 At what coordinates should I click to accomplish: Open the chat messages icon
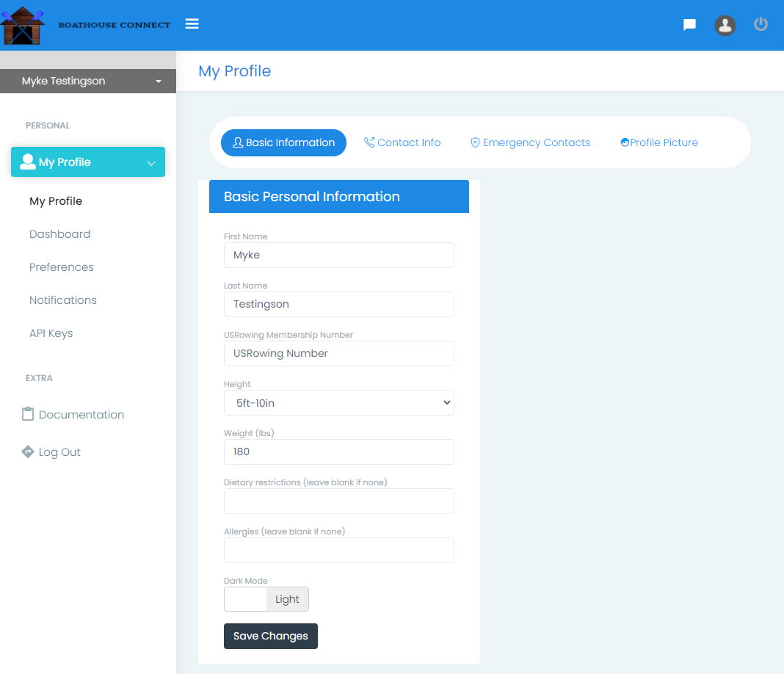click(x=689, y=25)
